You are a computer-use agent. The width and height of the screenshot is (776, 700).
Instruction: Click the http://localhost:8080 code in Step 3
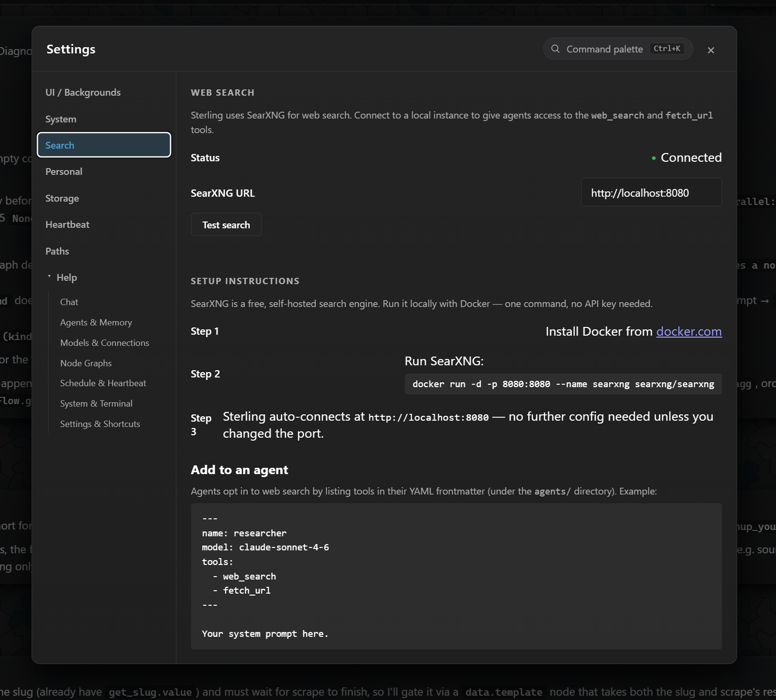[x=428, y=418]
